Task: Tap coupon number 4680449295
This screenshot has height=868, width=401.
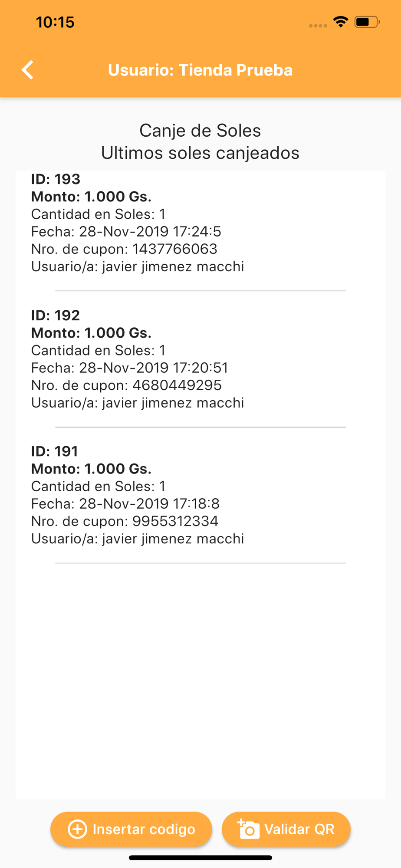Action: coord(177,385)
